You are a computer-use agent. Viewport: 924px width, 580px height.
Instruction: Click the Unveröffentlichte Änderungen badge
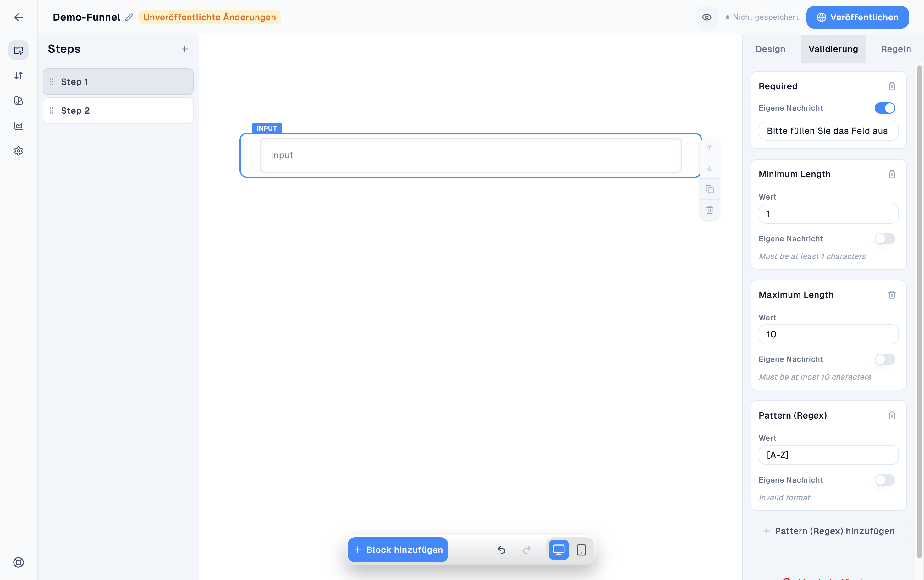(x=210, y=17)
